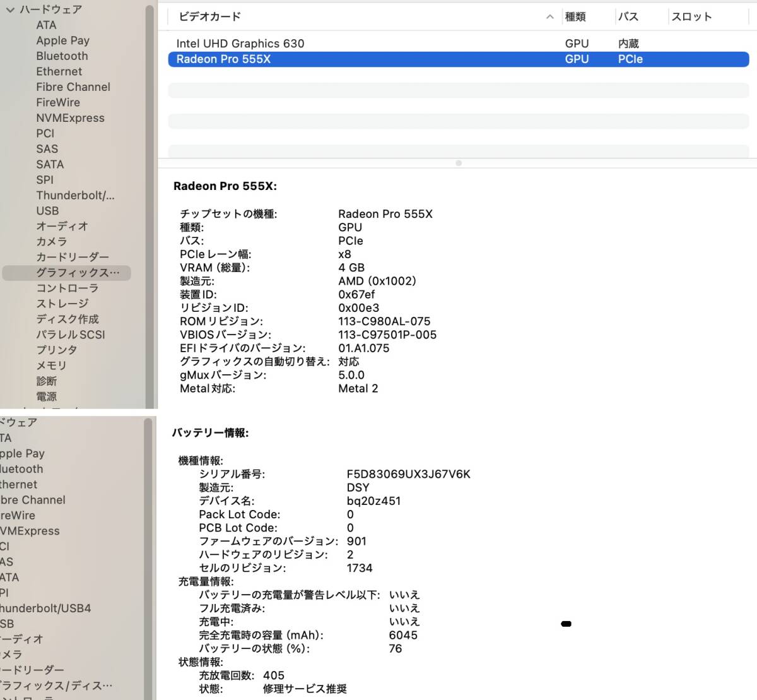757x700 pixels.
Task: Sort by ビデオカード column header
Action: pos(209,16)
